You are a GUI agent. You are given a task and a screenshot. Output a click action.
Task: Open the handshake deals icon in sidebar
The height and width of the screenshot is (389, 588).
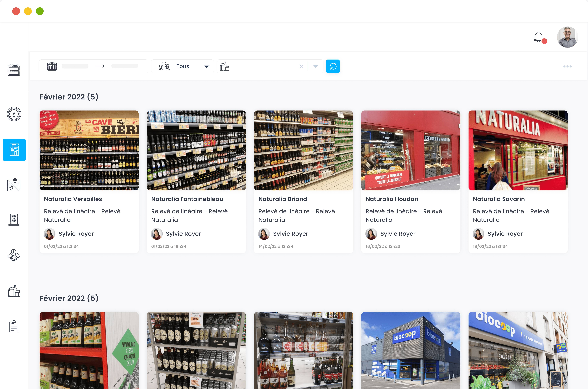click(14, 255)
